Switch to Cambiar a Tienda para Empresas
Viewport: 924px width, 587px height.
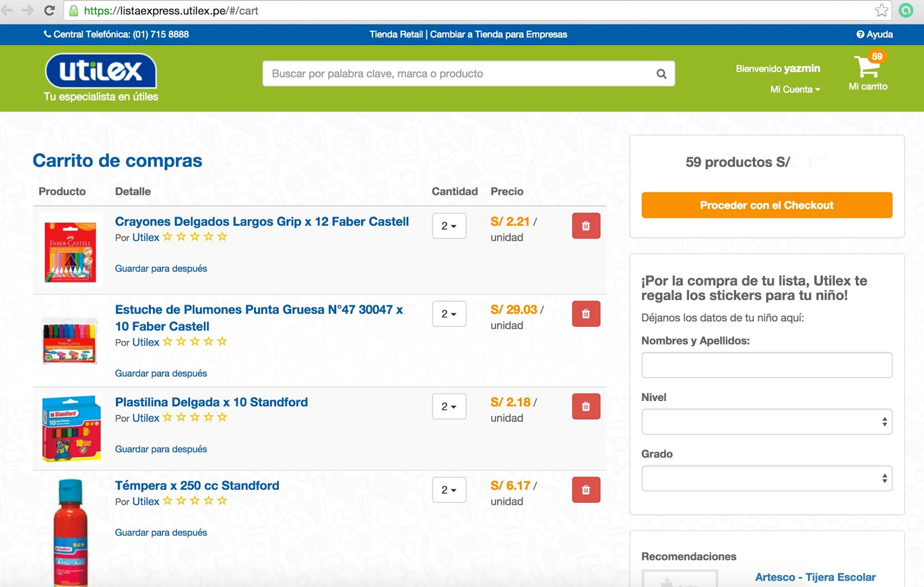(x=499, y=34)
